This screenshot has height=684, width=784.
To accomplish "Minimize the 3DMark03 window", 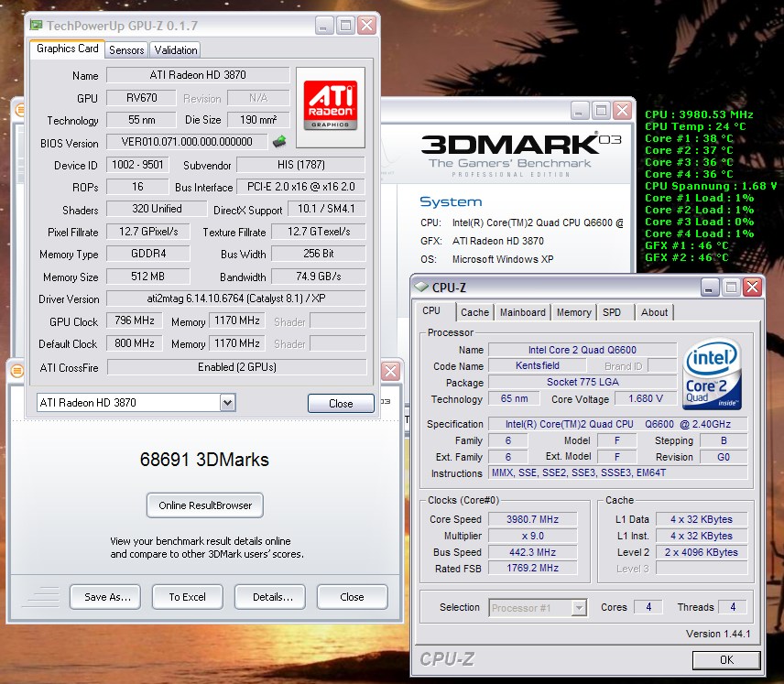I will pos(580,110).
